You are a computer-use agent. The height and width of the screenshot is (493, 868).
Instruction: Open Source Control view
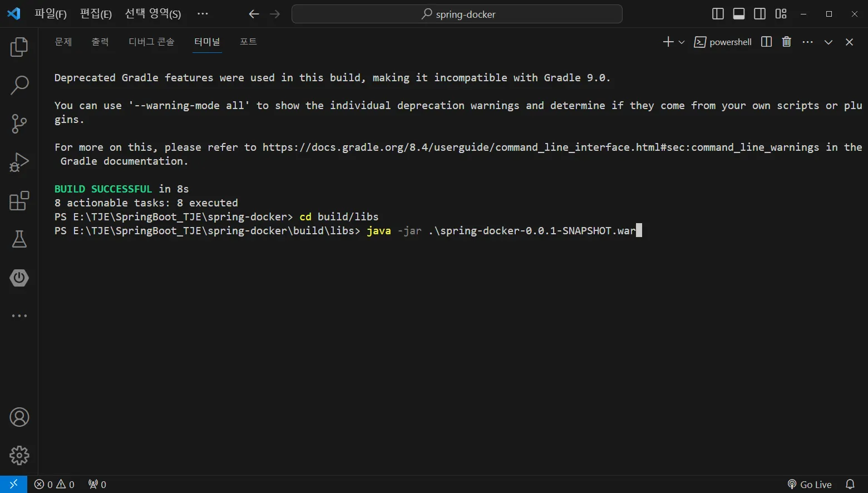(x=19, y=124)
